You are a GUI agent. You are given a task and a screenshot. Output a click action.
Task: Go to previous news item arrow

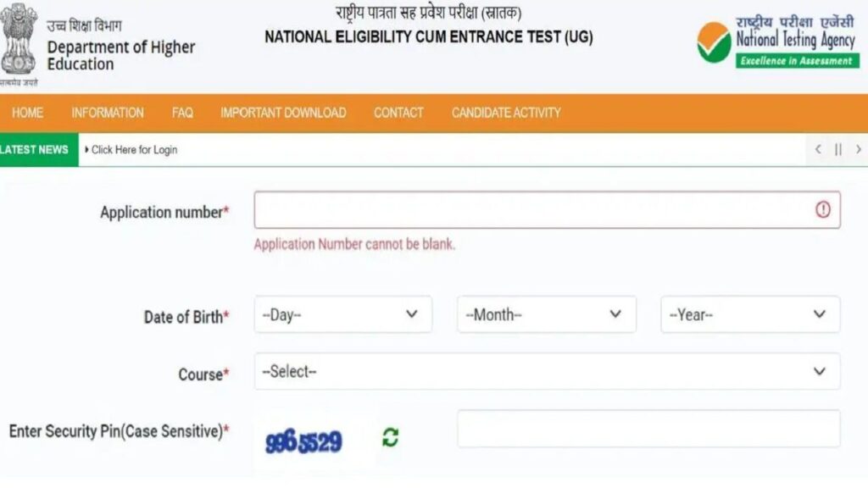click(818, 149)
